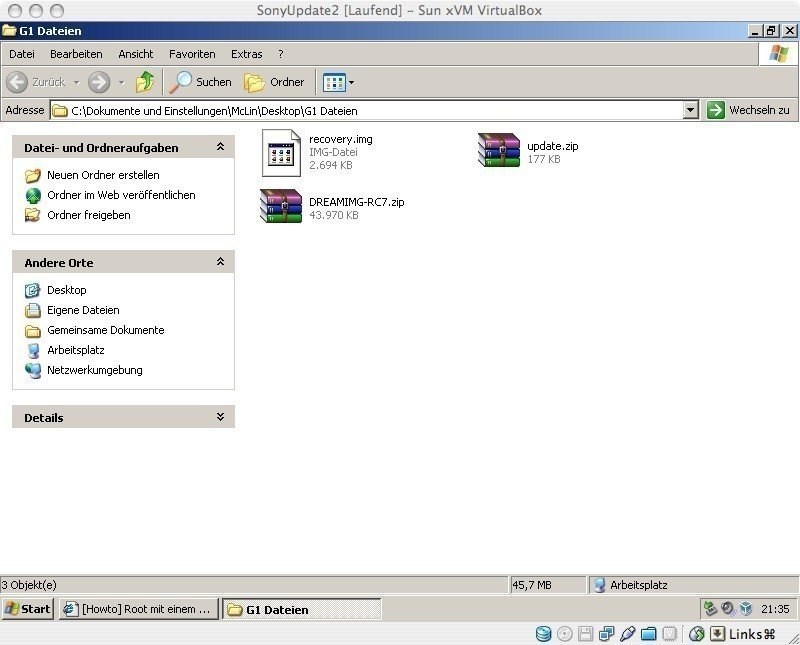The height and width of the screenshot is (645, 800).
Task: Click the VirtualBox optical disc status icon
Action: click(564, 634)
